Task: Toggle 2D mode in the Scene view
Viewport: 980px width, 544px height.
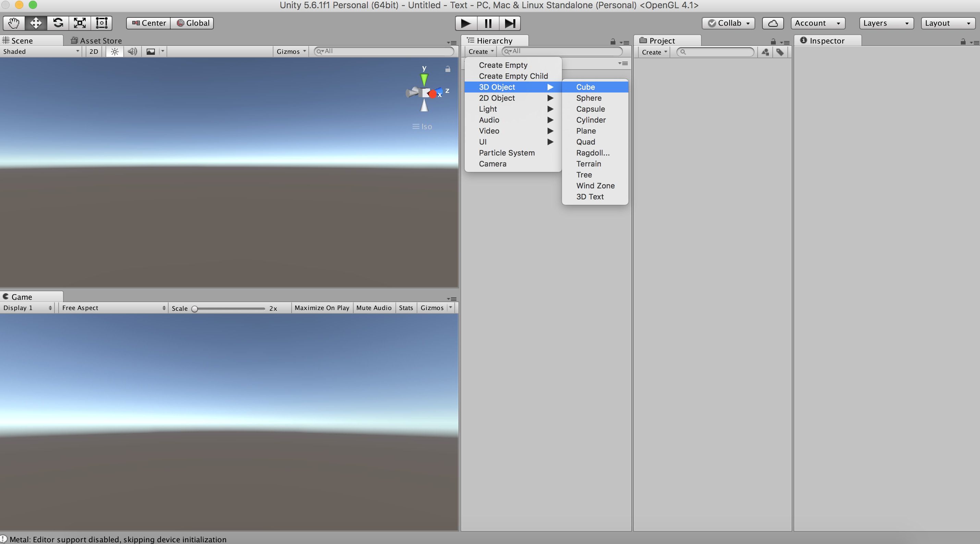Action: point(93,51)
